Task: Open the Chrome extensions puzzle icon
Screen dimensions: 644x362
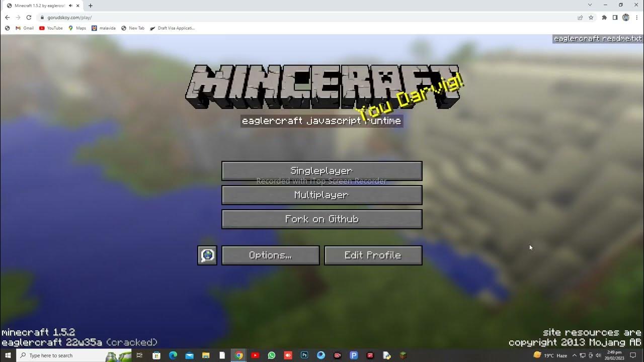Action: (604, 17)
